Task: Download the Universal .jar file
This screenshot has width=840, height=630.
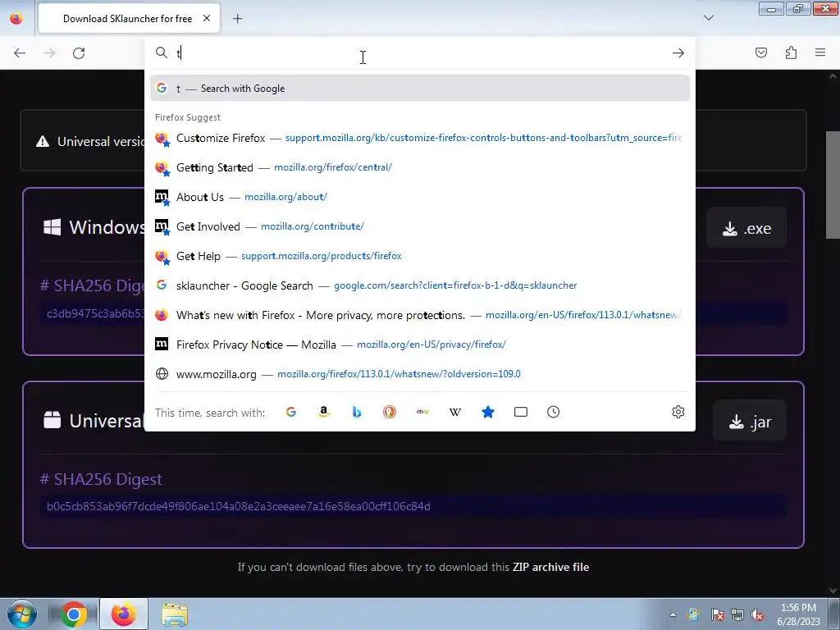Action: [x=750, y=421]
